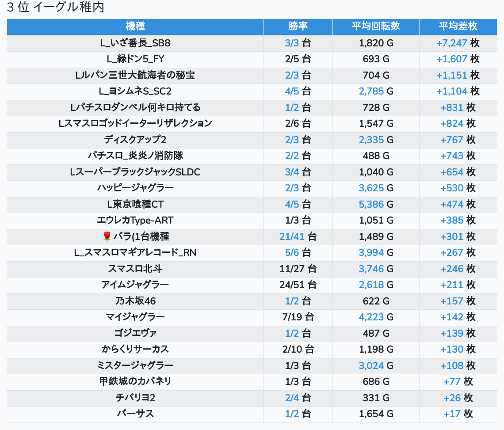The height and width of the screenshot is (430, 504).
Task: Select machine name アイムジャグラー
Action: tap(135, 285)
